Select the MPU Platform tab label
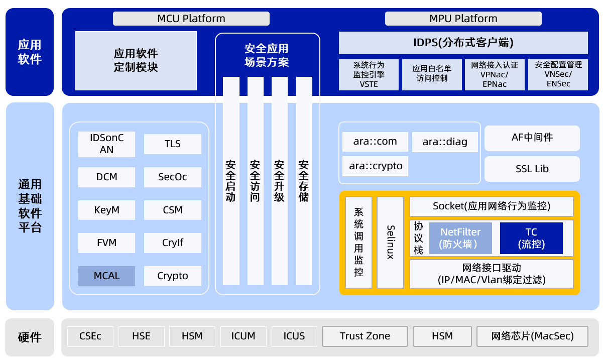The width and height of the screenshot is (604, 364). click(463, 19)
